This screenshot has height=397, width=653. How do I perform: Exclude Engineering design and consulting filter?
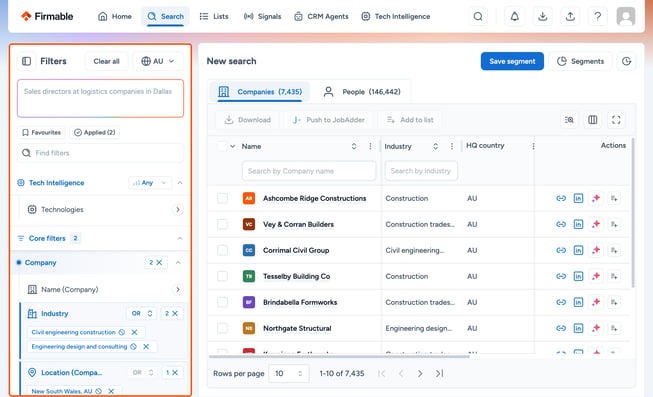coord(133,347)
